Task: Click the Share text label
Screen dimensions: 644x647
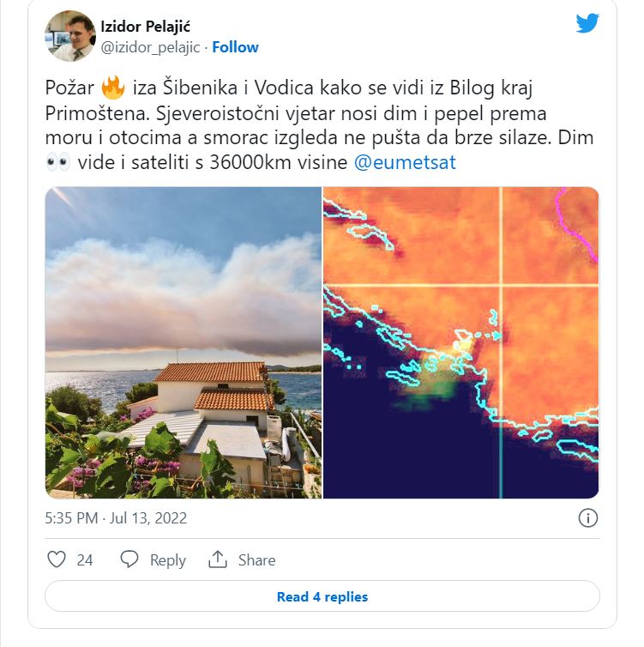Action: (x=256, y=560)
